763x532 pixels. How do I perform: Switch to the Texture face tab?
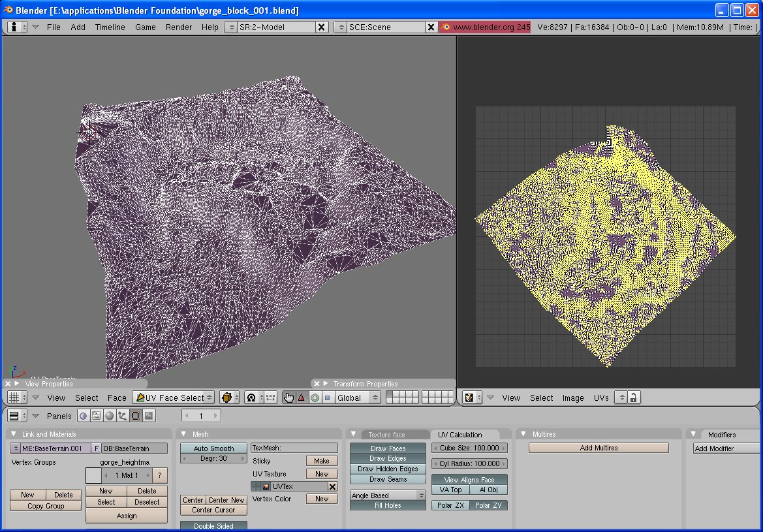(386, 435)
